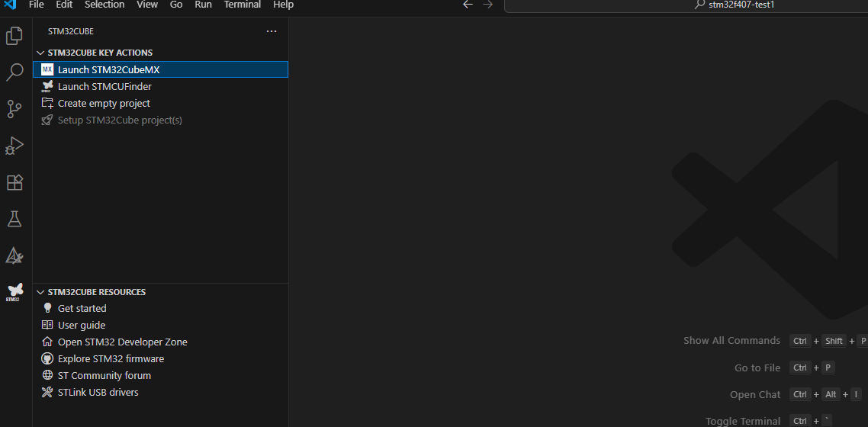This screenshot has height=427, width=868.
Task: Click the tools icon beside STLink USB drivers
Action: (x=47, y=392)
